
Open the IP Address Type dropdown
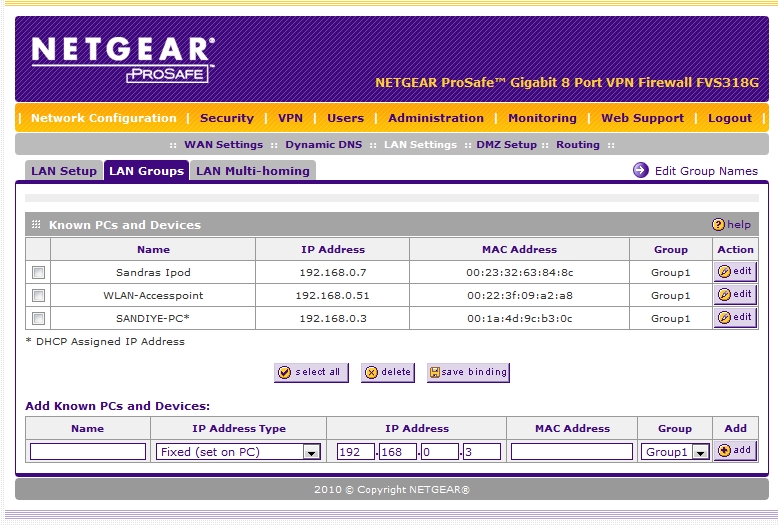(238, 452)
